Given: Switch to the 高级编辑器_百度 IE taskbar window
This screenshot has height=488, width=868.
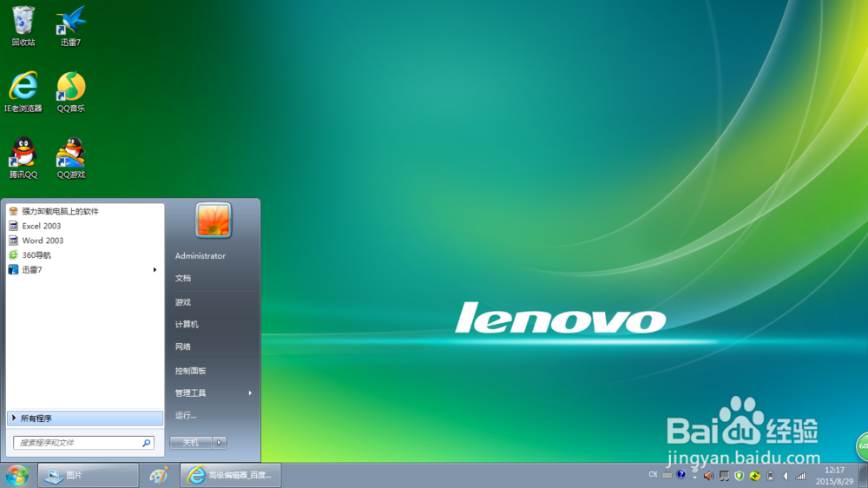Looking at the screenshot, I should point(231,475).
